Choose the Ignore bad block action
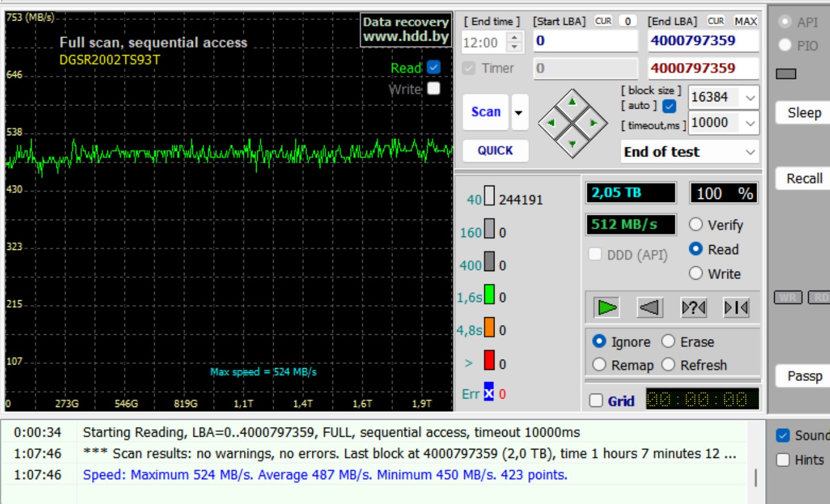This screenshot has height=504, width=830. pos(599,341)
